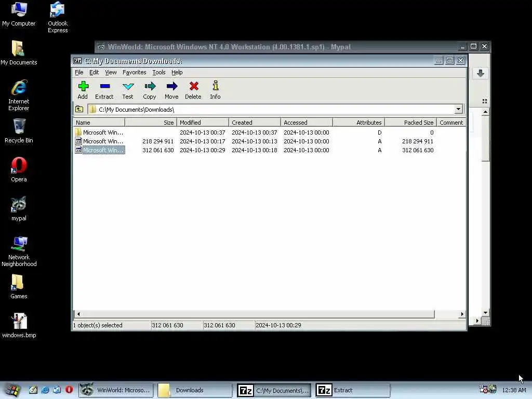Sort by Name column header
The width and height of the screenshot is (532, 399).
[x=99, y=123]
